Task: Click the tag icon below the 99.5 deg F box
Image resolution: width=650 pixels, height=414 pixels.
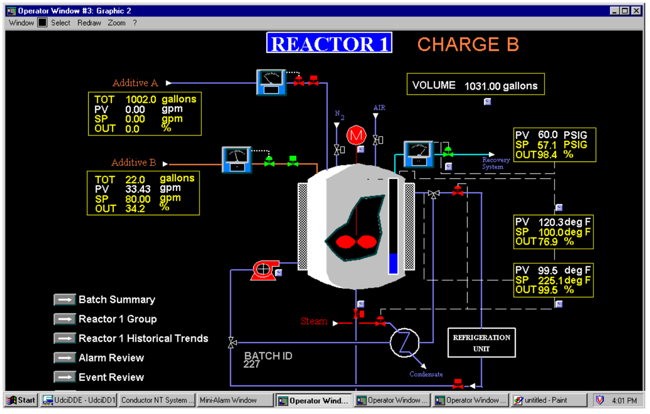Action: coord(559,304)
